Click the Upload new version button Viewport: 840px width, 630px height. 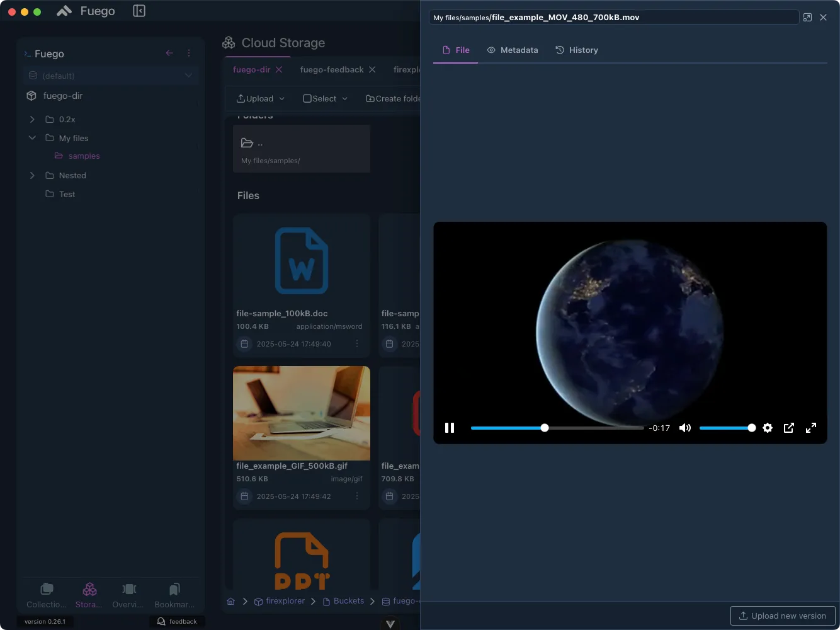point(782,616)
